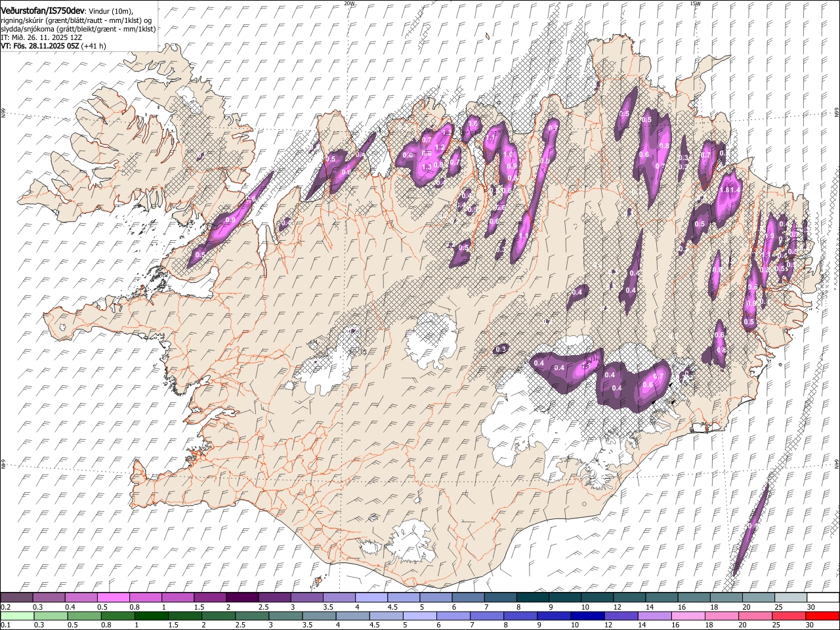Screen dimensions: 840x630
Task: Select darkest green rain swatch between 1 and 1.5
Action: click(x=151, y=616)
